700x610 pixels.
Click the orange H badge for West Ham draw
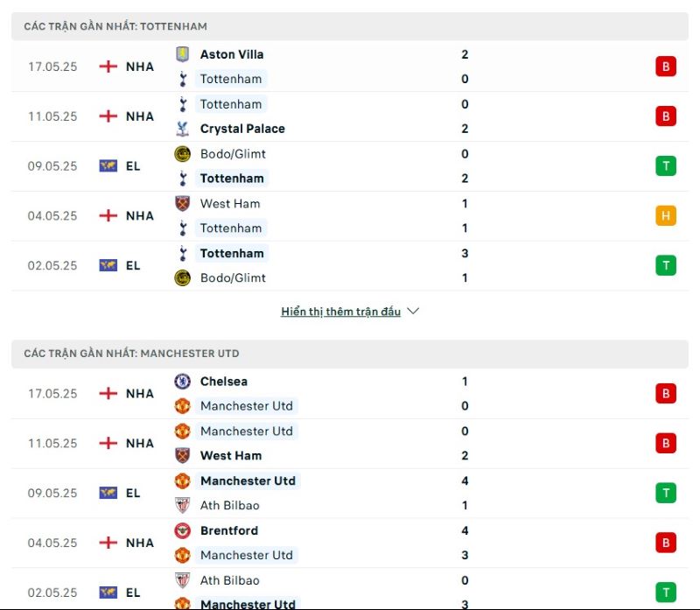(666, 215)
